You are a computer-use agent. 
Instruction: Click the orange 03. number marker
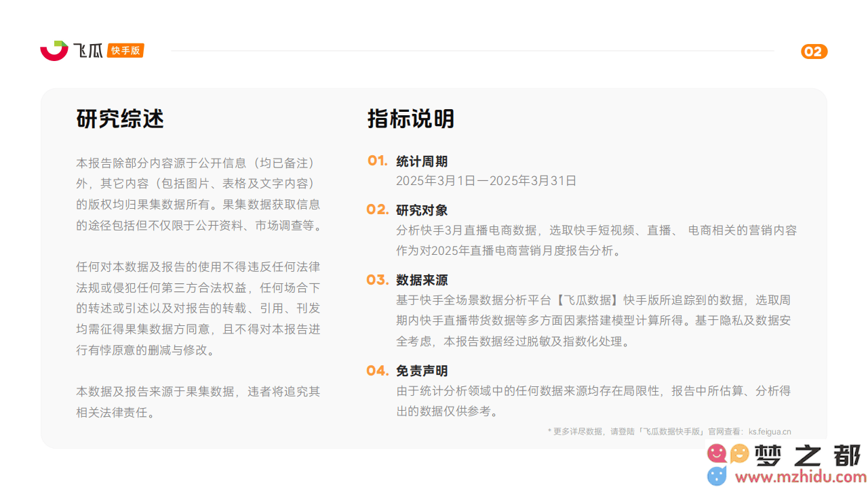point(378,280)
